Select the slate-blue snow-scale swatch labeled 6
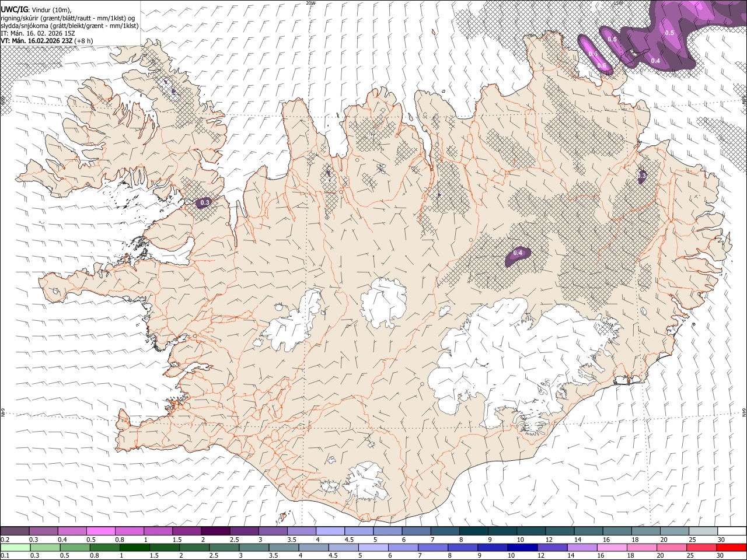The width and height of the screenshot is (747, 560). click(x=416, y=531)
